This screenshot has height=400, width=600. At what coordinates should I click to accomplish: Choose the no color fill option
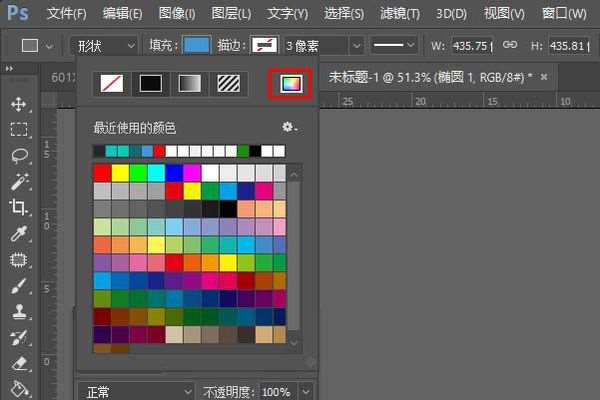coord(112,83)
